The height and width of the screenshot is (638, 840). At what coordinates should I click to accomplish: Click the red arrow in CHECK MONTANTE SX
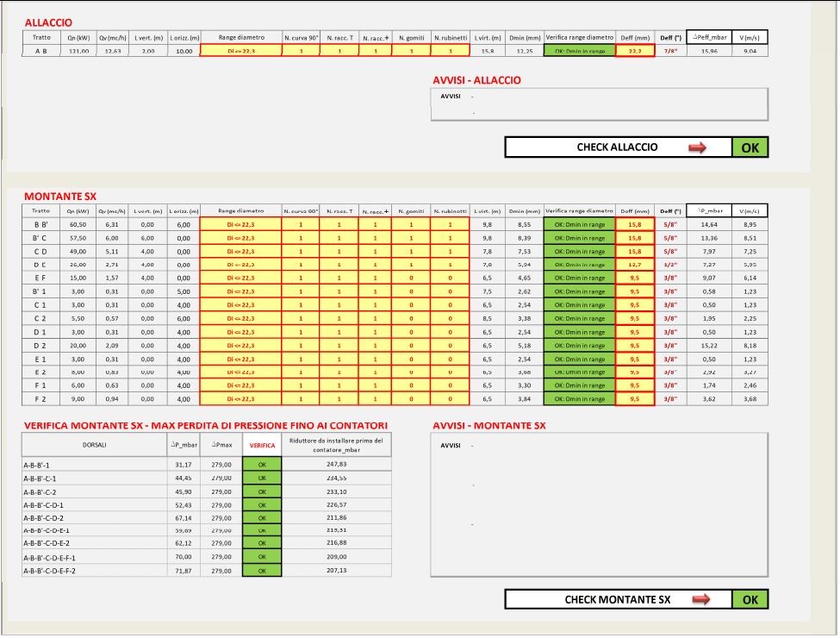[x=700, y=599]
